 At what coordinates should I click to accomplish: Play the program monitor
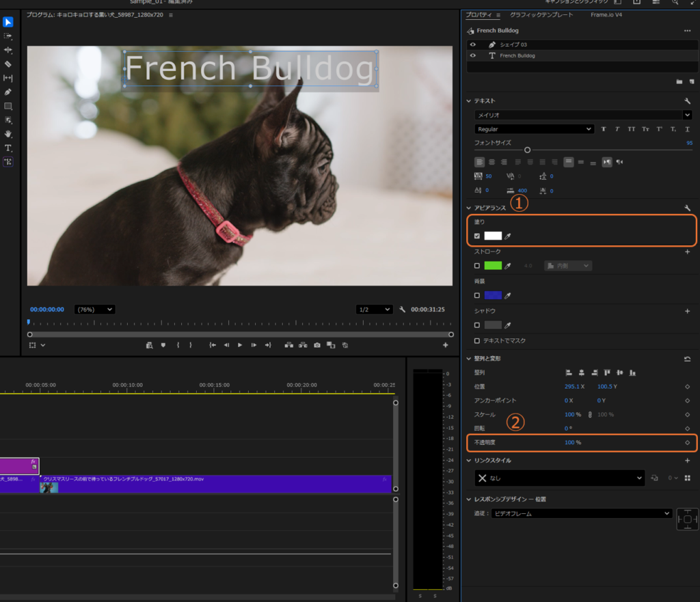coord(240,345)
